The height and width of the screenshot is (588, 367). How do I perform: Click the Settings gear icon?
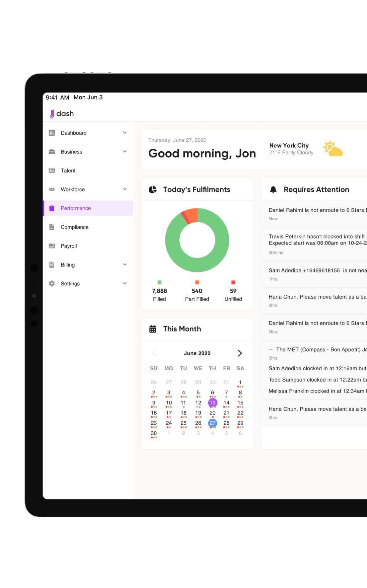pos(52,284)
